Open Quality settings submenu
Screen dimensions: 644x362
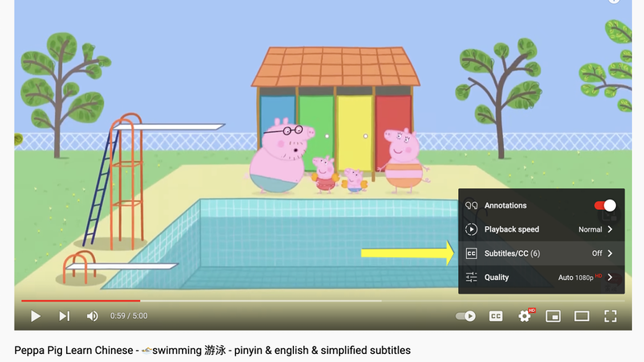coord(541,278)
